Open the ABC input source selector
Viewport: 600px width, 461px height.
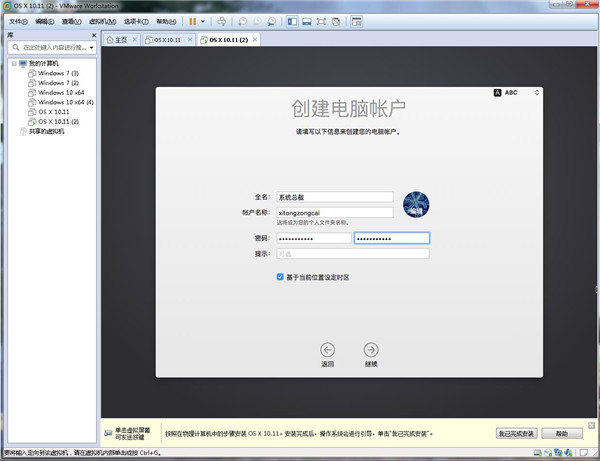coord(516,93)
